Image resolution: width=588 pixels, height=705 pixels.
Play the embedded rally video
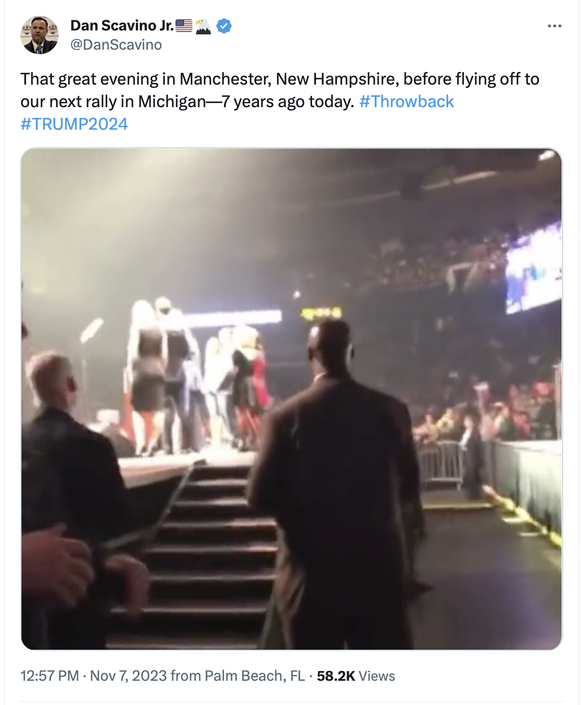tap(292, 399)
